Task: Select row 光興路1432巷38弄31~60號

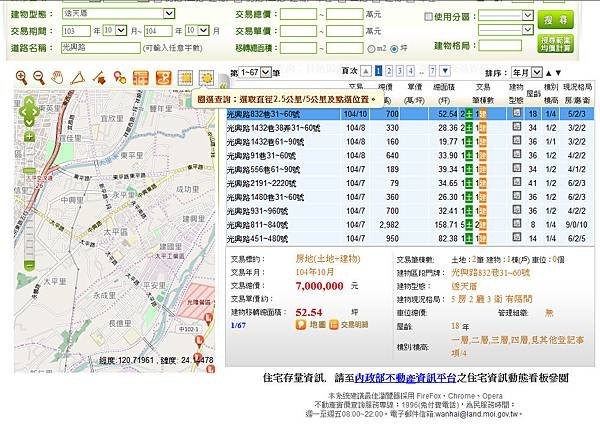Action: tap(410, 128)
